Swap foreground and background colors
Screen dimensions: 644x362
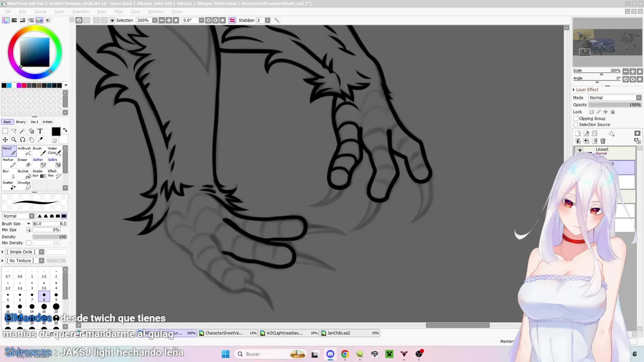[x=65, y=130]
